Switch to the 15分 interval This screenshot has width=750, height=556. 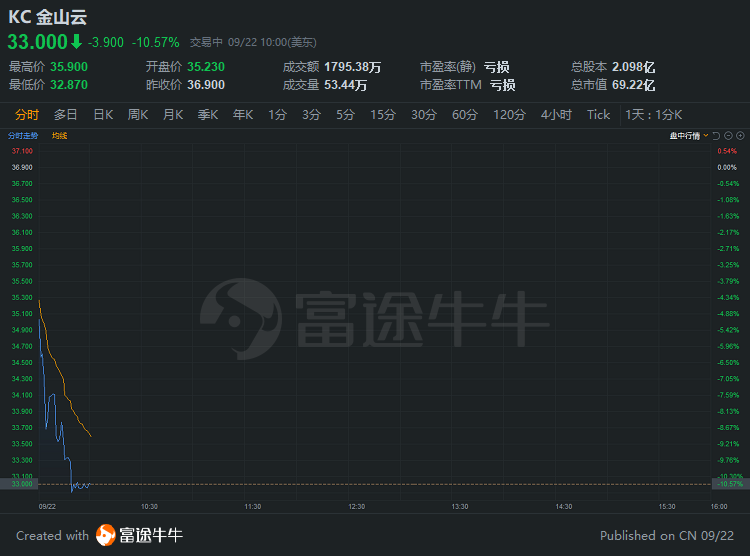coord(383,115)
